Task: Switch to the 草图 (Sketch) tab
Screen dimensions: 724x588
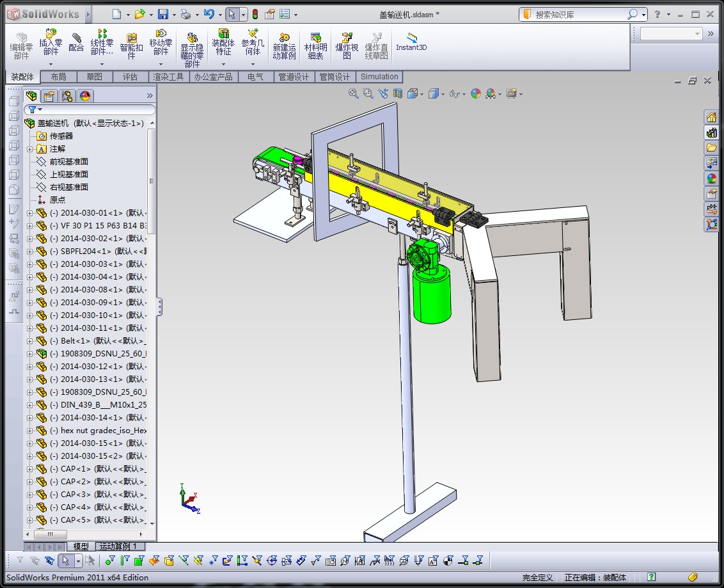Action: (94, 77)
